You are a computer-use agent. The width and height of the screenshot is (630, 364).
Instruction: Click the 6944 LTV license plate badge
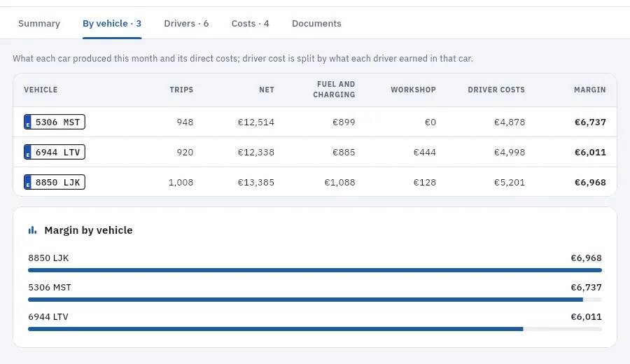54,152
